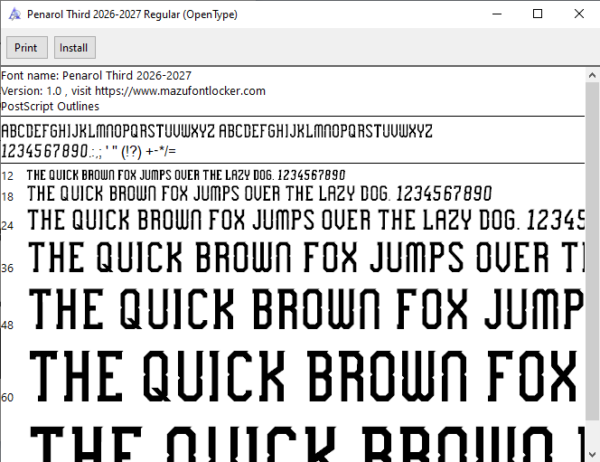Click the scrollbar down arrow
The image size is (600, 462).
tap(592, 454)
